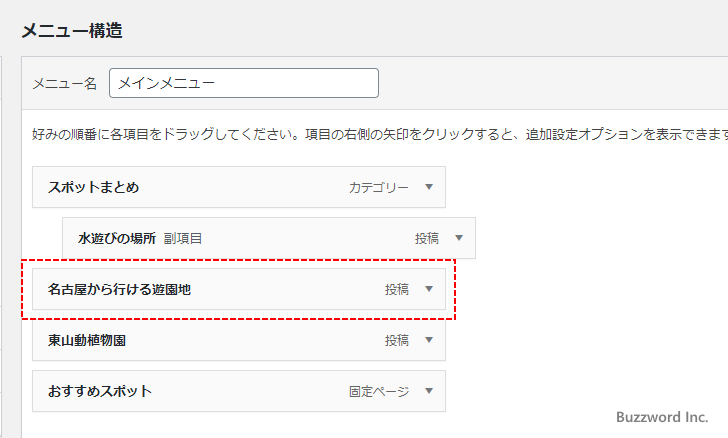Viewport: 728px width, 438px height.
Task: Select the スポットまとめ menu item title
Action: click(93, 187)
